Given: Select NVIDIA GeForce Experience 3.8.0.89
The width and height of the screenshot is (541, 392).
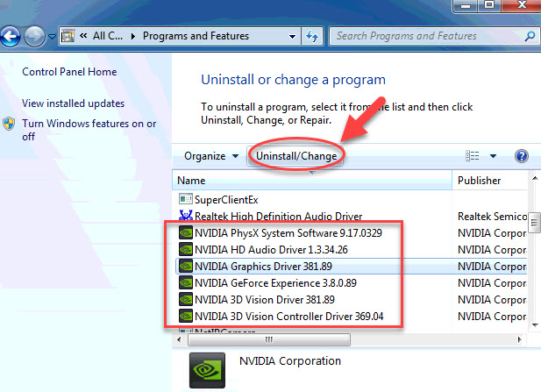Looking at the screenshot, I should tap(275, 283).
